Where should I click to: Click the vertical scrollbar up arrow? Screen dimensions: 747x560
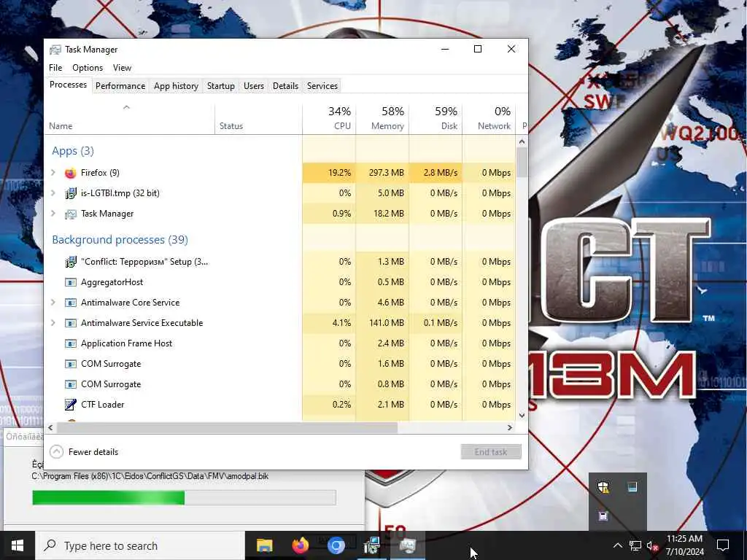tap(522, 141)
